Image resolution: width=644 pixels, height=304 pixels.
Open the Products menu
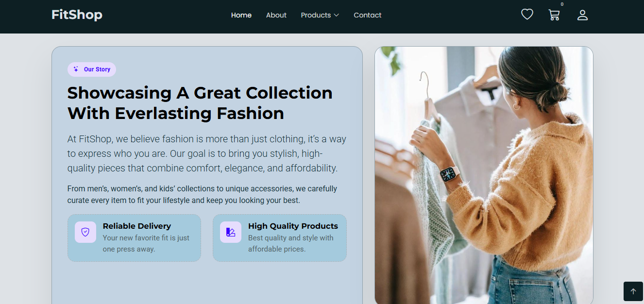point(316,15)
